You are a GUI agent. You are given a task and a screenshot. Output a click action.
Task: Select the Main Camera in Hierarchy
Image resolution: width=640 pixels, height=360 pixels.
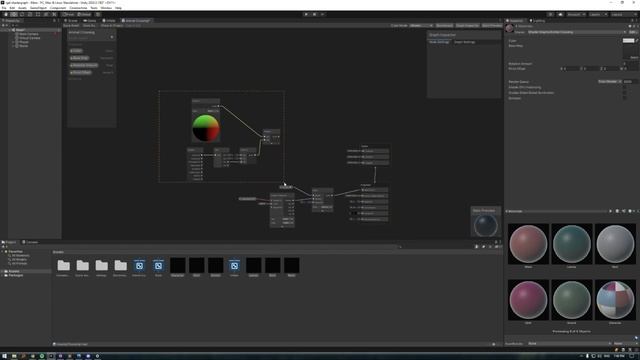(29, 34)
